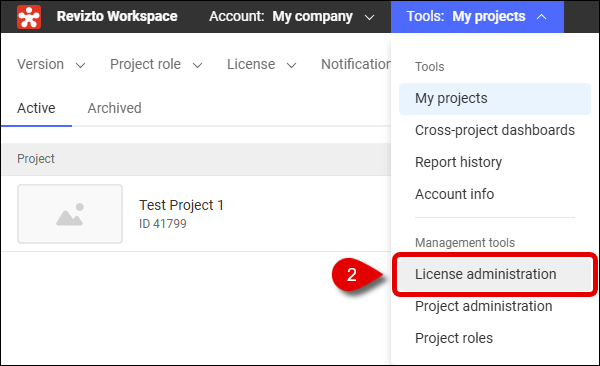The width and height of the screenshot is (600, 366).
Task: Open Test Project 1 thumbnail
Action: pos(70,214)
